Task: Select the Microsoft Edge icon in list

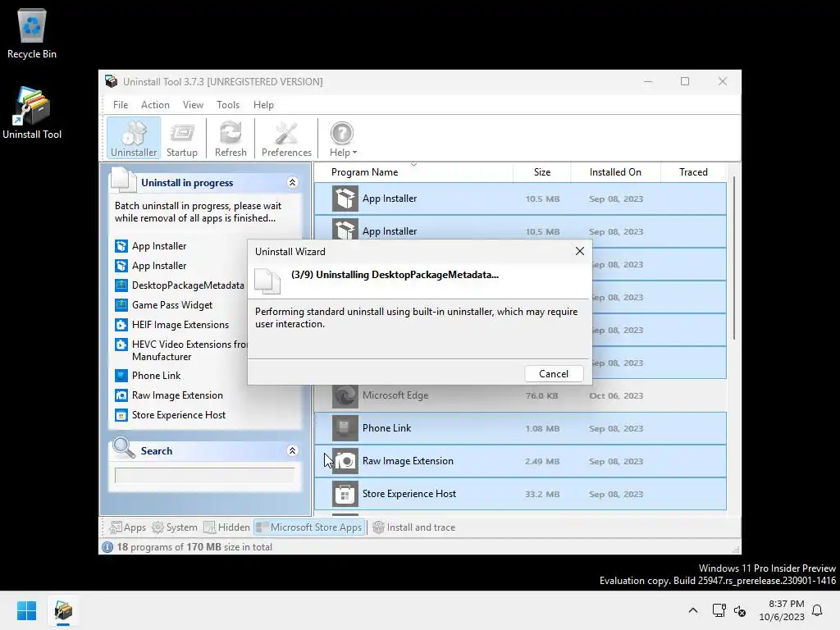Action: point(345,396)
